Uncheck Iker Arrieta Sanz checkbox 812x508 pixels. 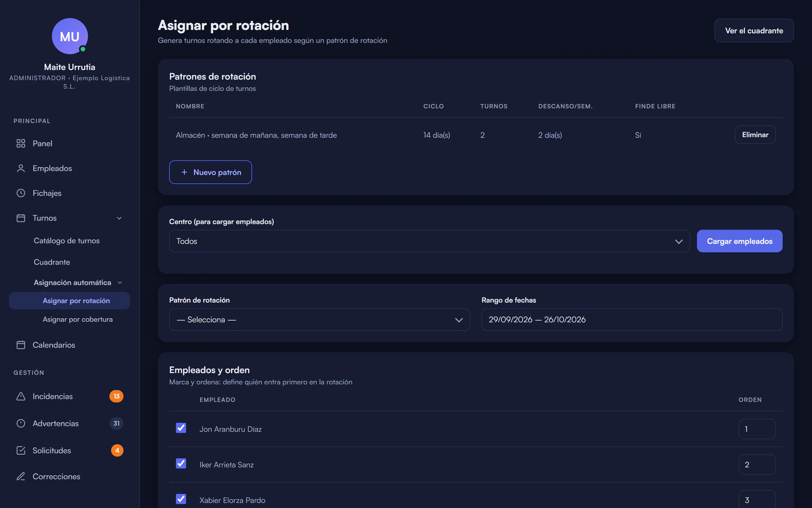click(181, 463)
